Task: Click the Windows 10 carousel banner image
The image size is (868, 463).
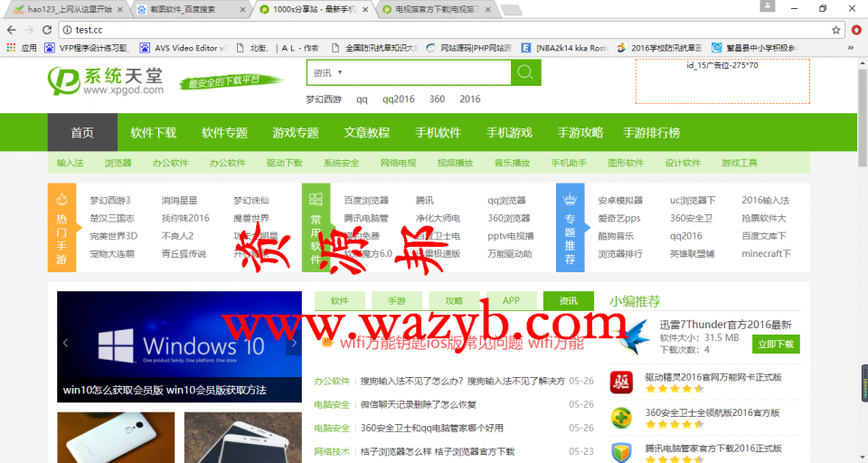Action: 179,346
